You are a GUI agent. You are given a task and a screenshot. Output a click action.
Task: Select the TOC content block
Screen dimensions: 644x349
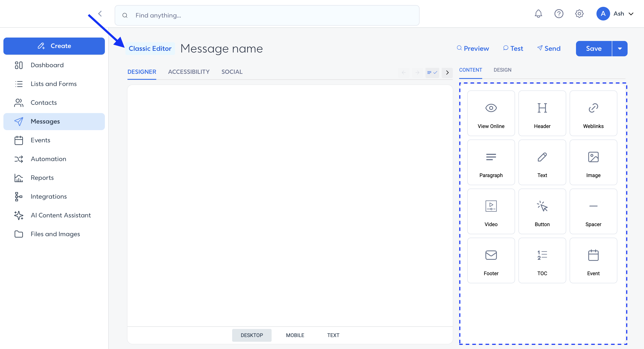tap(542, 260)
